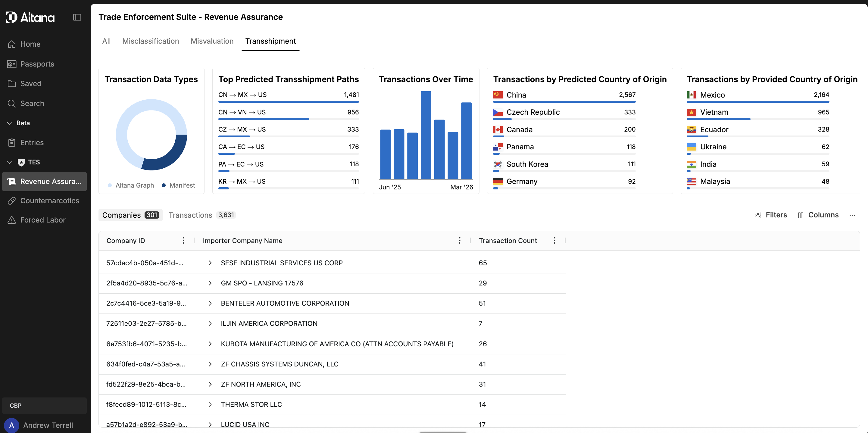
Task: Open Search in the sidebar
Action: pyautogui.click(x=45, y=104)
